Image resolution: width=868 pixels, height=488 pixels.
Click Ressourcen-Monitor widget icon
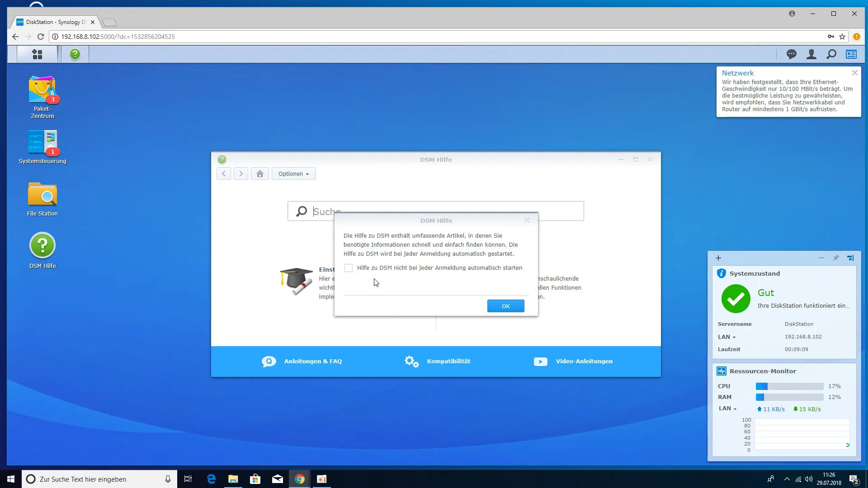coord(722,371)
